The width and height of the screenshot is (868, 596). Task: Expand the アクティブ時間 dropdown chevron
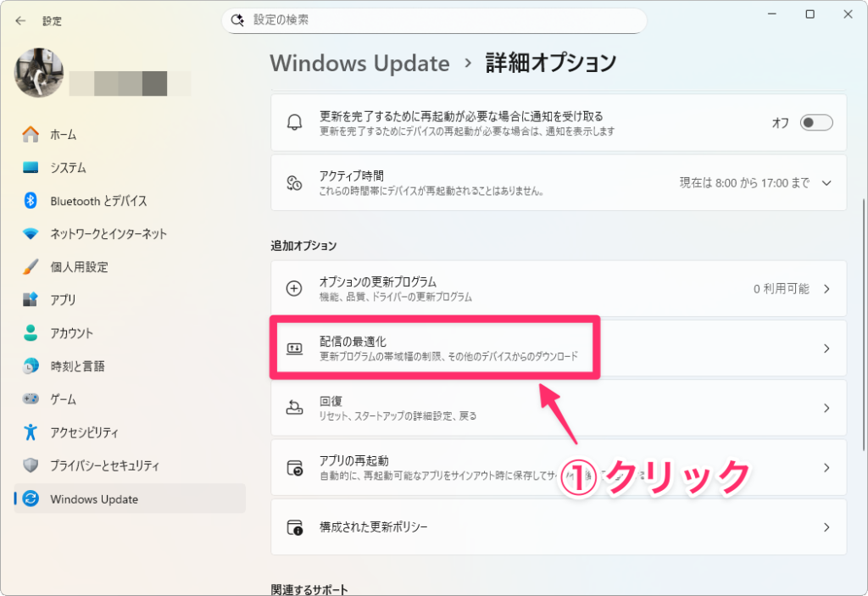827,182
